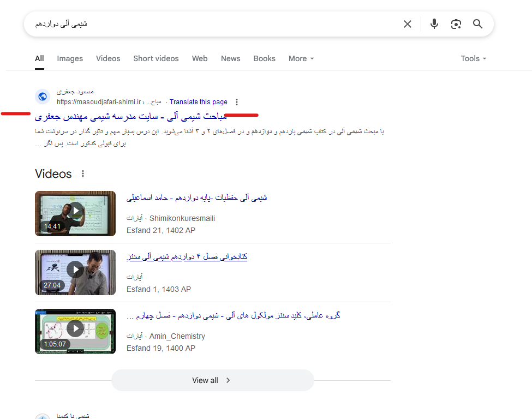Image resolution: width=532 pixels, height=419 pixels.
Task: Click Translate this page link
Action: (x=199, y=102)
